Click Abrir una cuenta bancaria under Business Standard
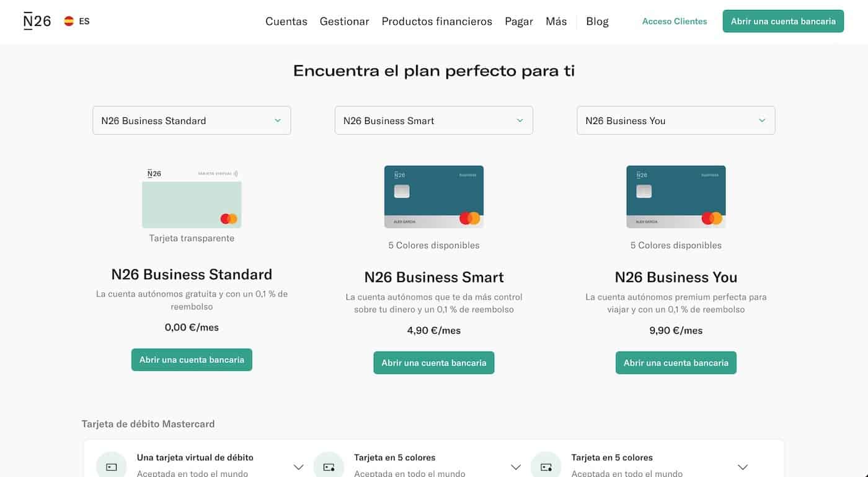Viewport: 868px width, 477px height. [x=192, y=360]
